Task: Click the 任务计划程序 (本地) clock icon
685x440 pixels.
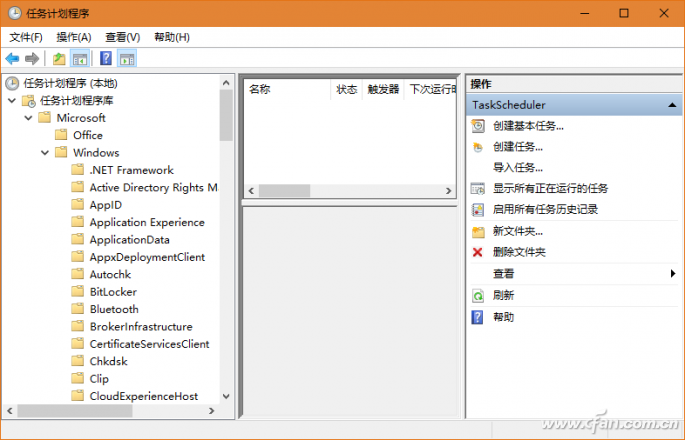Action: 12,83
